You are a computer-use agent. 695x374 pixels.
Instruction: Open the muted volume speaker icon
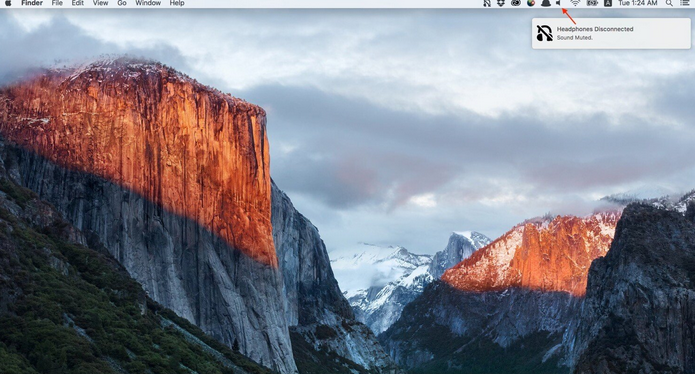coord(559,3)
